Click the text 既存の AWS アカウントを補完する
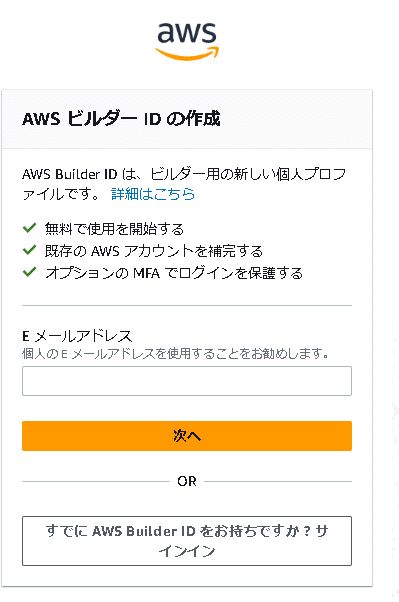This screenshot has height=602, width=399. pyautogui.click(x=154, y=251)
